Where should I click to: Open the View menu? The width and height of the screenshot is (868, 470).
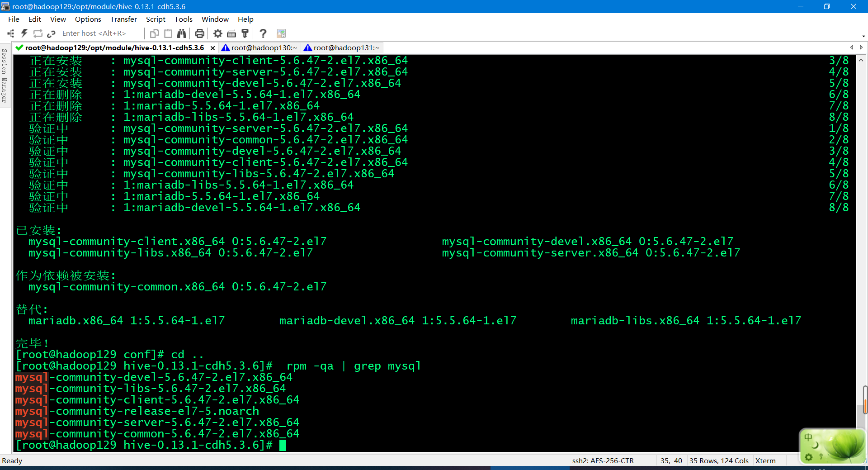[x=58, y=19]
